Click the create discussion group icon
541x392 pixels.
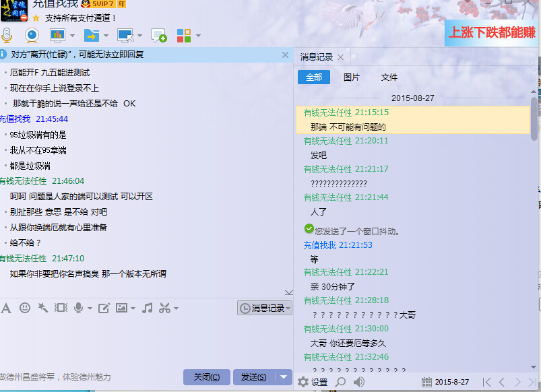pyautogui.click(x=158, y=35)
